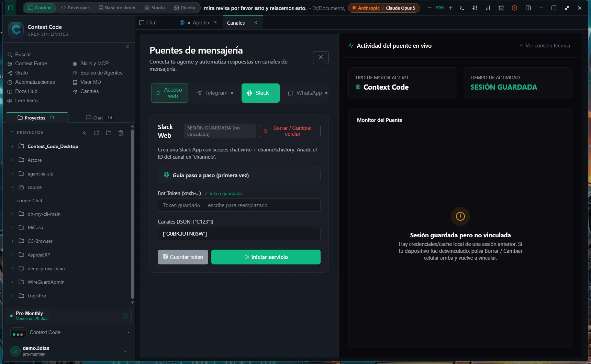Open Guía paso a paso (primera vez)
Viewport: 591px width, 364px height.
pyautogui.click(x=239, y=175)
